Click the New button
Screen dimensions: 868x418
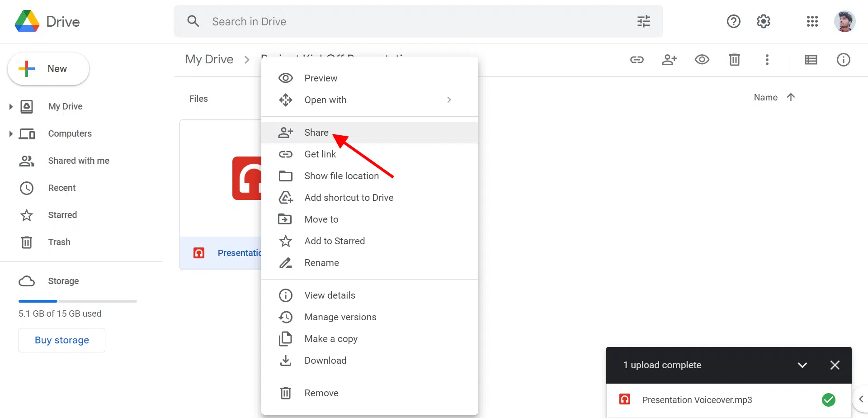coord(48,69)
